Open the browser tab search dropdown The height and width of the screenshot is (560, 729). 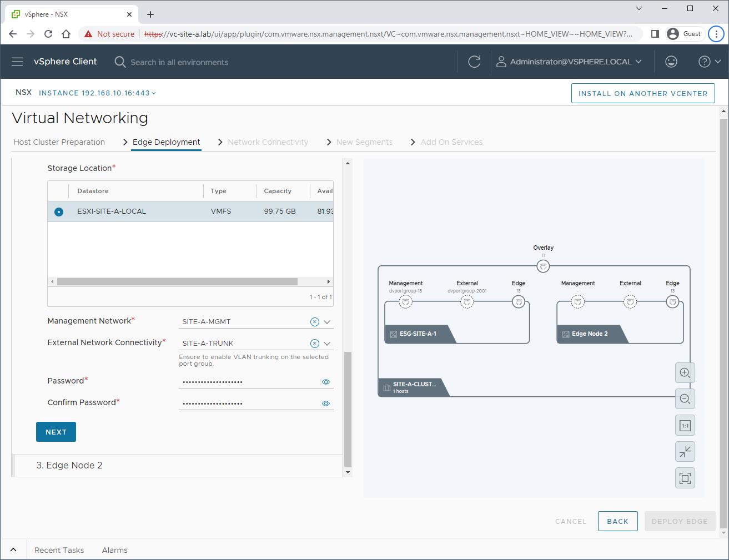639,8
